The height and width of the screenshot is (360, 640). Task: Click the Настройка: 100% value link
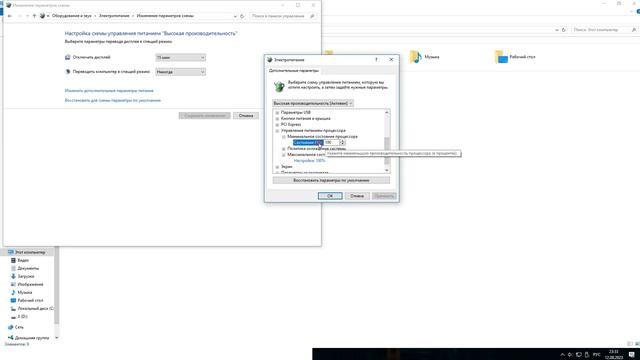pyautogui.click(x=309, y=161)
